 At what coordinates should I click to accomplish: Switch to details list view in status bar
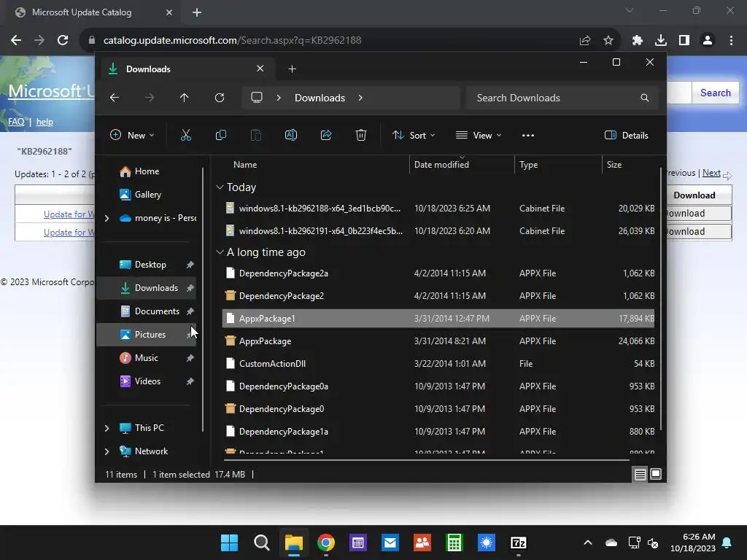pos(640,474)
